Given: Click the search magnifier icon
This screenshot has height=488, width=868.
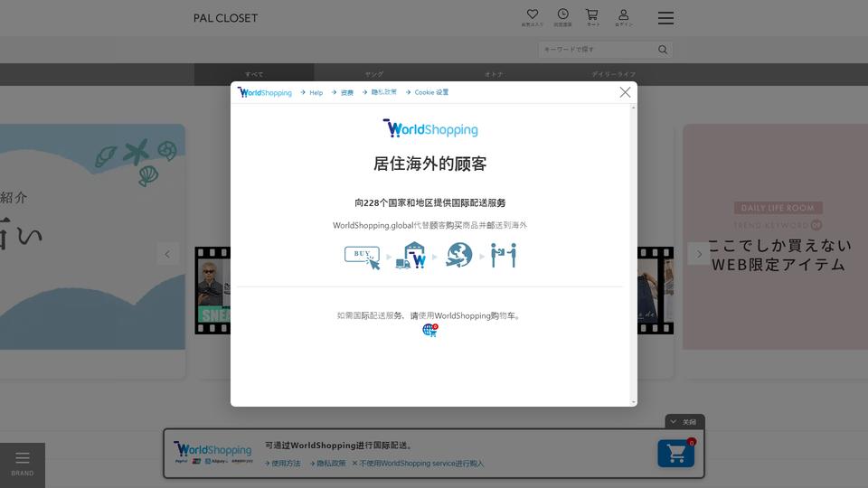Looking at the screenshot, I should click(x=663, y=49).
